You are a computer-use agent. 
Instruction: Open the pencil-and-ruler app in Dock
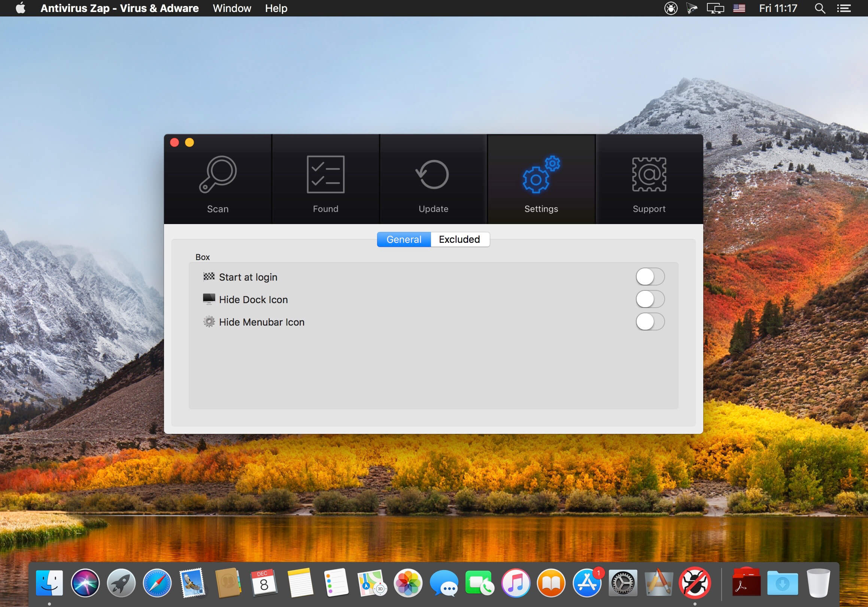pyautogui.click(x=659, y=583)
